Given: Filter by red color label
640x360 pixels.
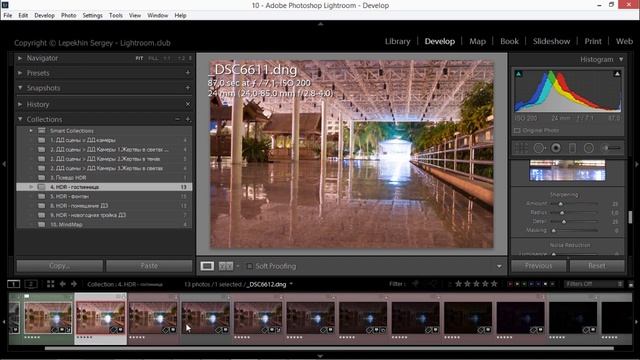Looking at the screenshot, I should click(x=510, y=284).
